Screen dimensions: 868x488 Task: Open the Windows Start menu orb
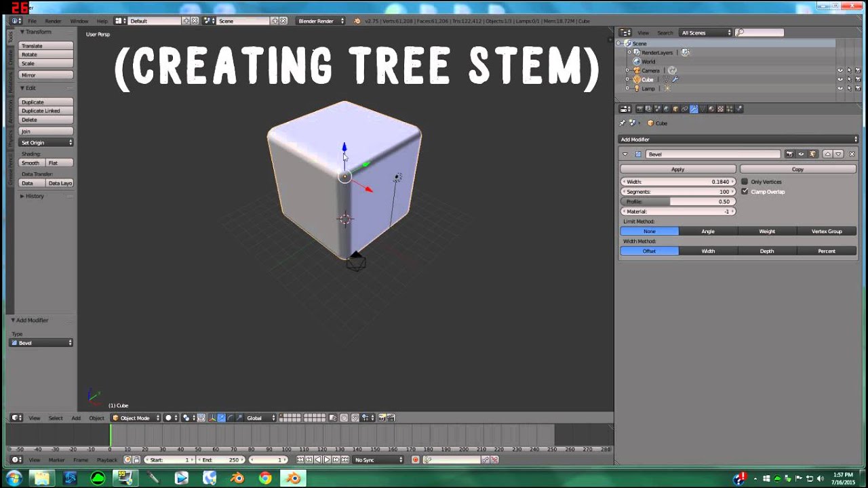click(x=14, y=478)
